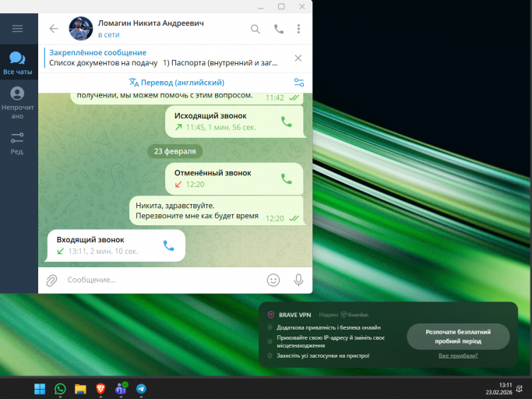Image resolution: width=532 pixels, height=399 pixels.
Task: Open the taskbar clock and date
Action: 499,388
